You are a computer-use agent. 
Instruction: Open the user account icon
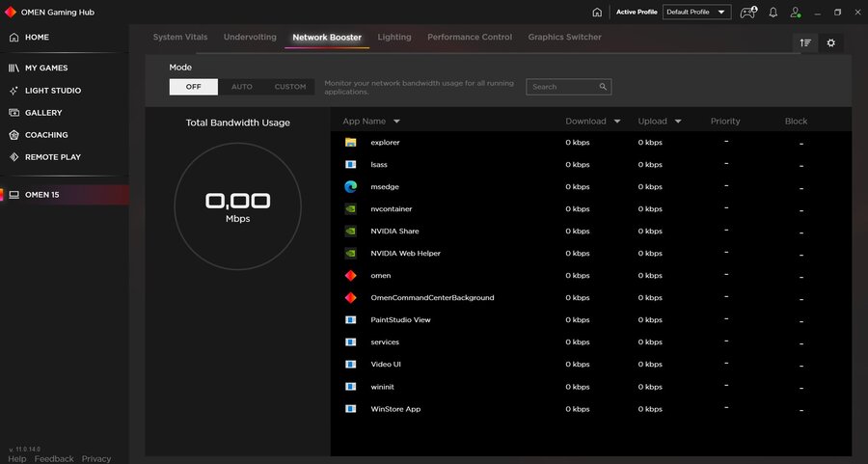click(796, 13)
